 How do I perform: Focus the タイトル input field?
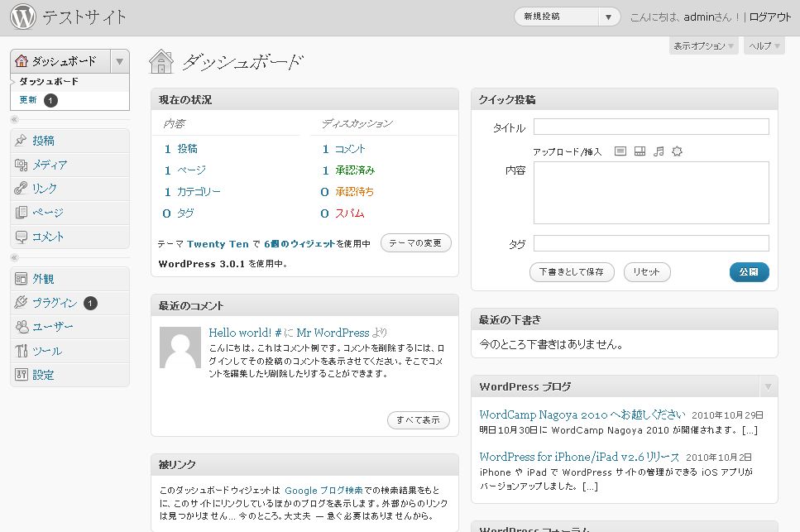click(651, 127)
